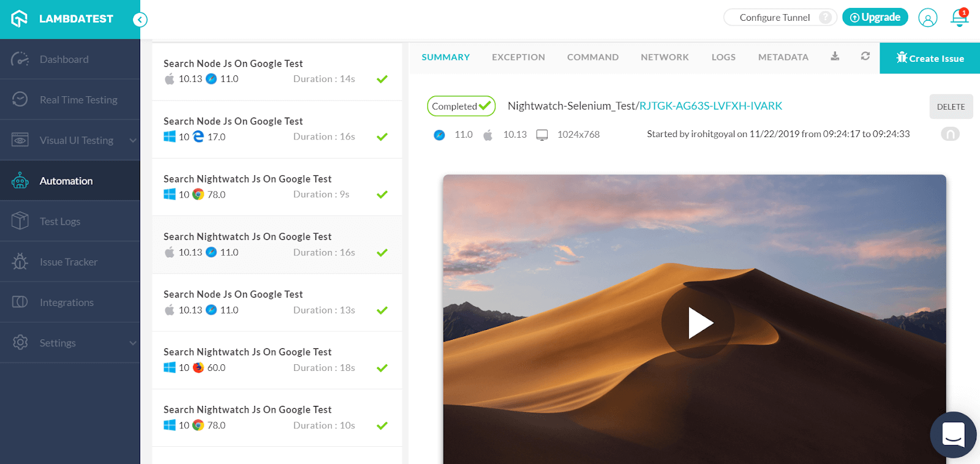Click the download icon in the tab bar

click(835, 56)
